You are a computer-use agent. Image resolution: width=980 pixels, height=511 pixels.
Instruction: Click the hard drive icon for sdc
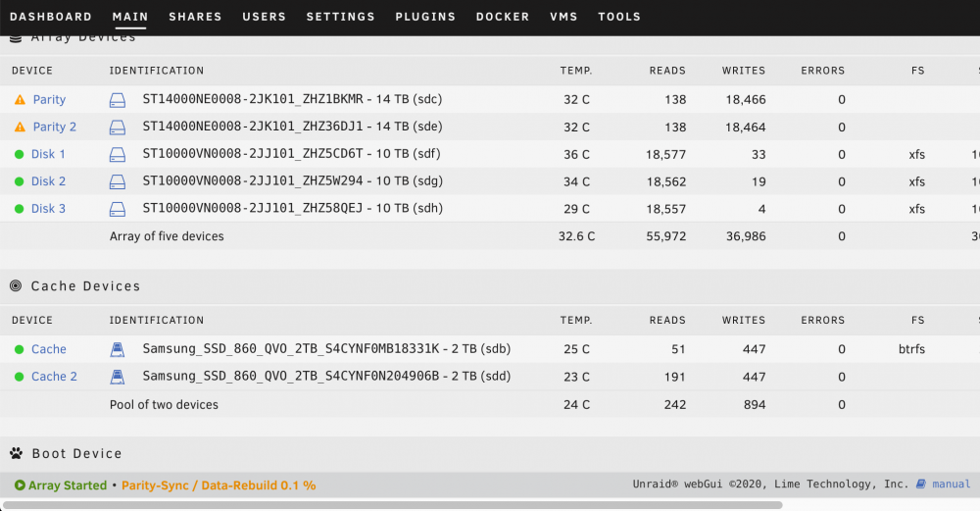coord(118,100)
